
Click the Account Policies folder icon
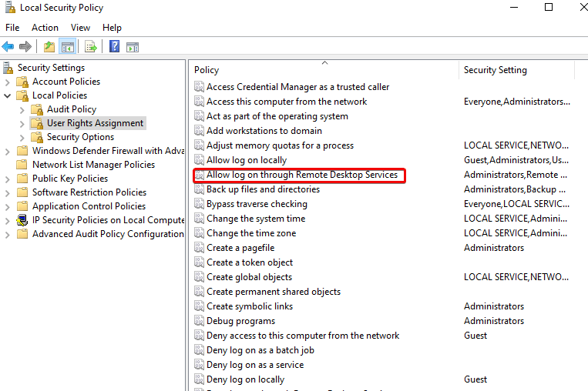[x=22, y=82]
